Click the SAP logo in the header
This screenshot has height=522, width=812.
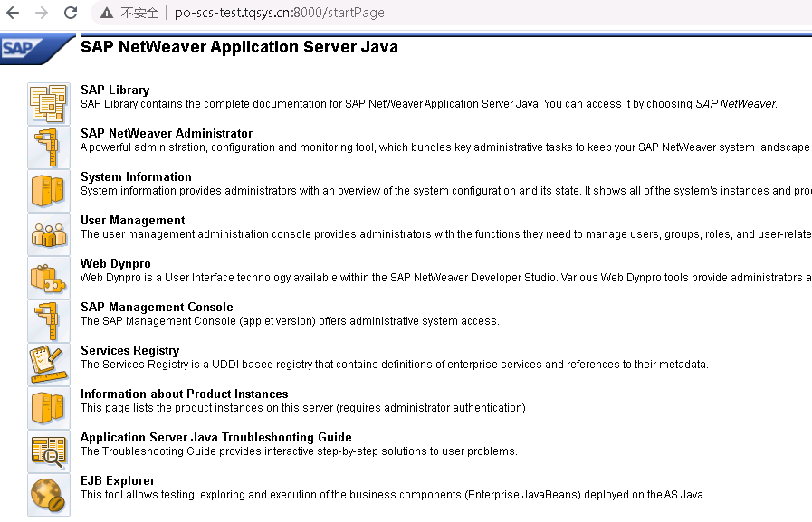36,49
